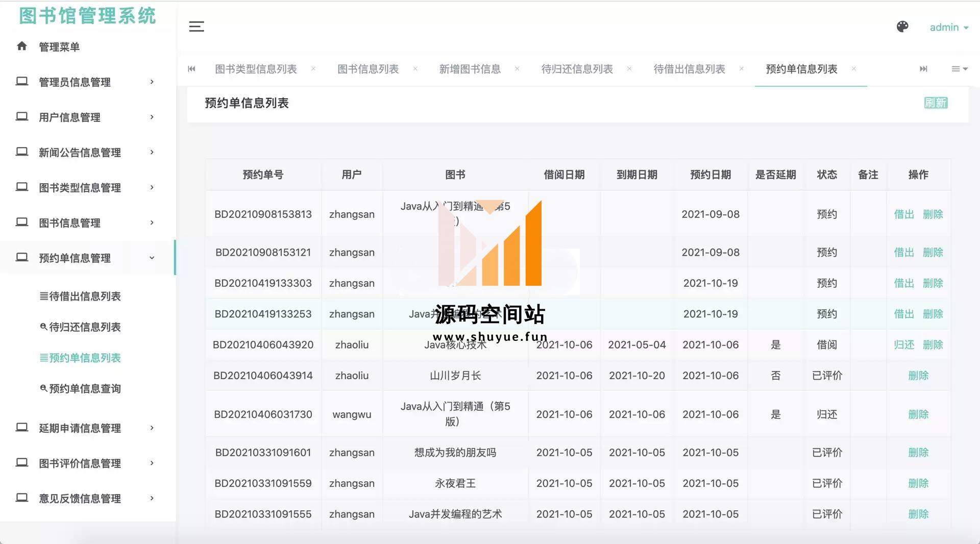980x544 pixels.
Task: Expand the 新闻公告信息管理 menu chevron
Action: pos(152,152)
